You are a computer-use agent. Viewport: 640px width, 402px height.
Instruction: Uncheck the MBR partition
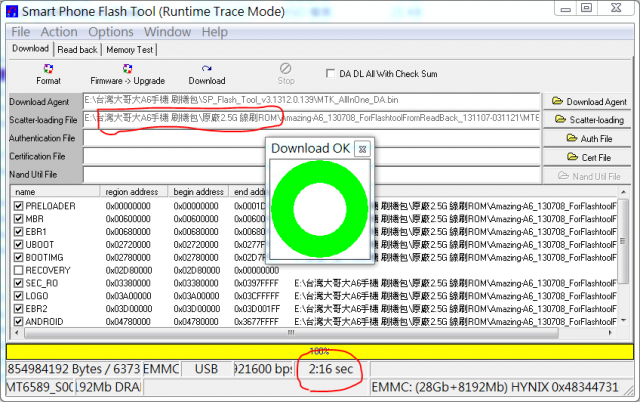pos(18,219)
